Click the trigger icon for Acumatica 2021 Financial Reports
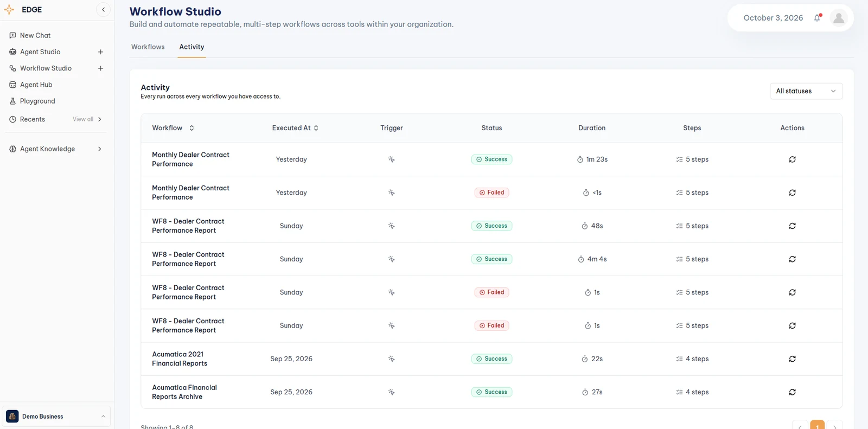 click(391, 359)
